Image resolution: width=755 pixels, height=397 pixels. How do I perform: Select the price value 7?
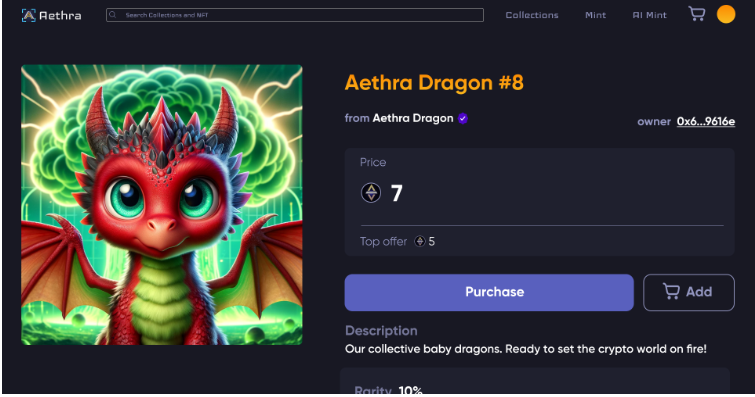click(396, 194)
